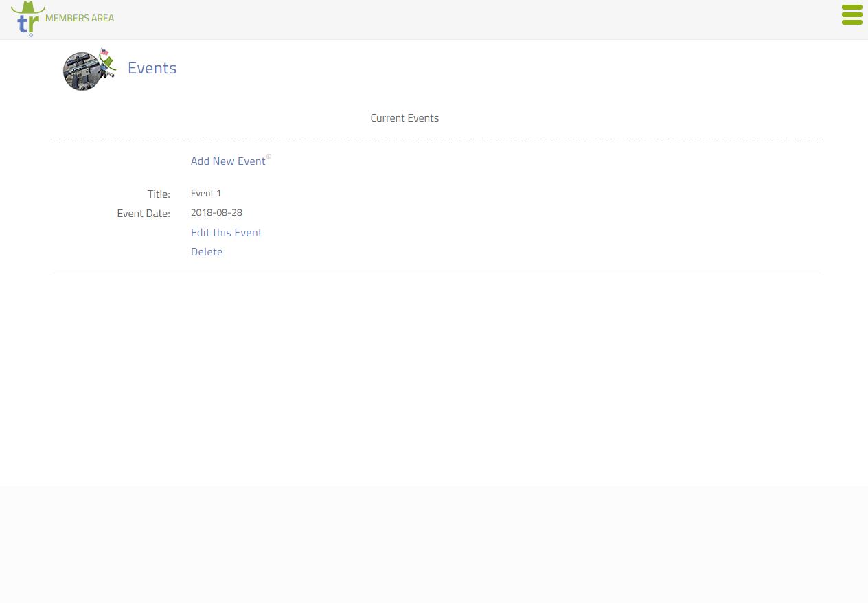Click the tr cowboy hat logo
Viewport: 868px width, 603px height.
pyautogui.click(x=28, y=19)
